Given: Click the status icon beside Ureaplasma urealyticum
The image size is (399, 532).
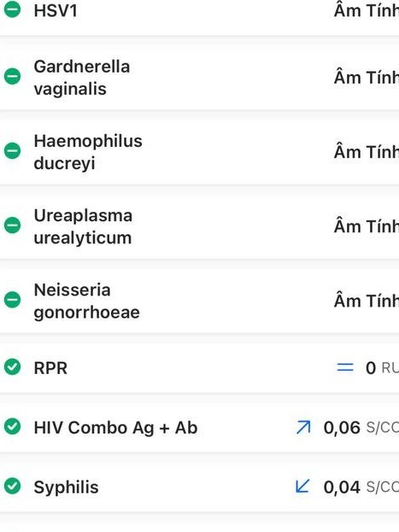Looking at the screenshot, I should [12, 225].
